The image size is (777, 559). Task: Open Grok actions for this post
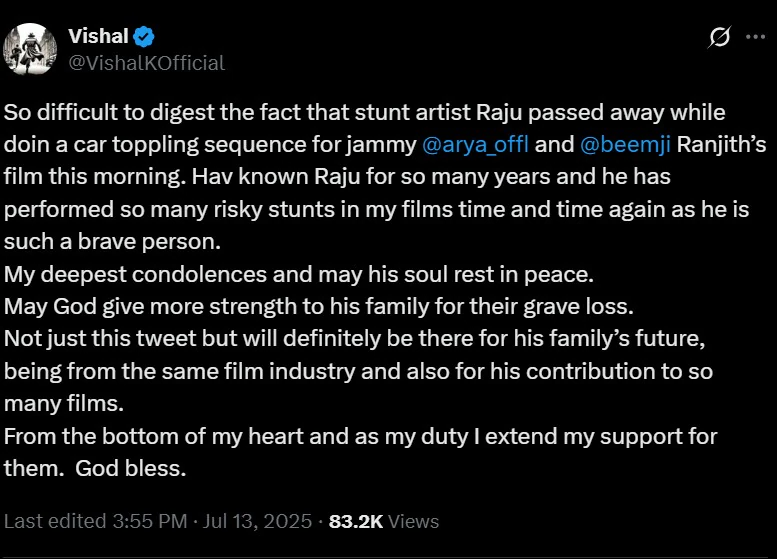point(718,37)
